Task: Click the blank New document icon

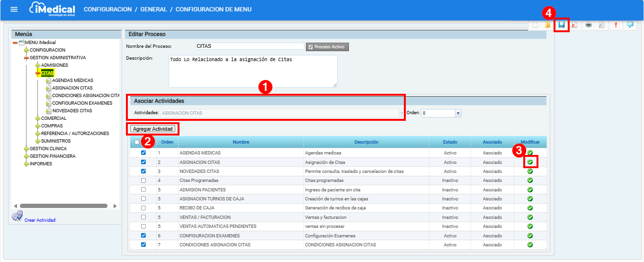Action: (535, 25)
